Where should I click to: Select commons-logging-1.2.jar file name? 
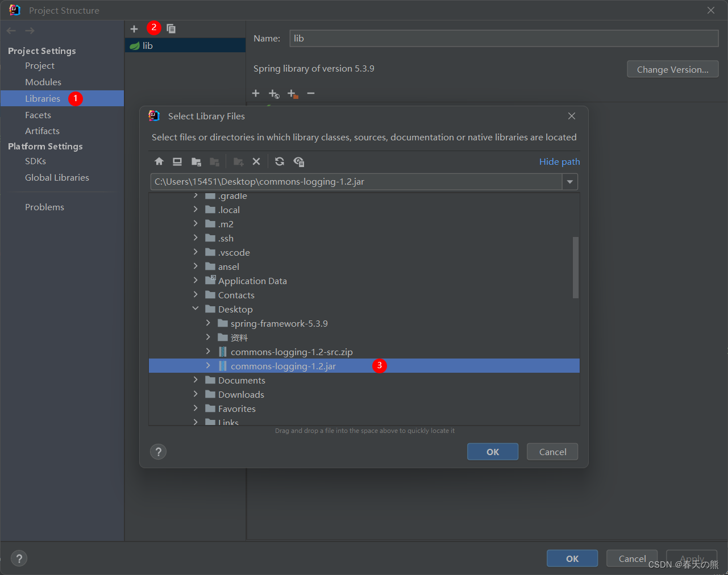click(283, 366)
